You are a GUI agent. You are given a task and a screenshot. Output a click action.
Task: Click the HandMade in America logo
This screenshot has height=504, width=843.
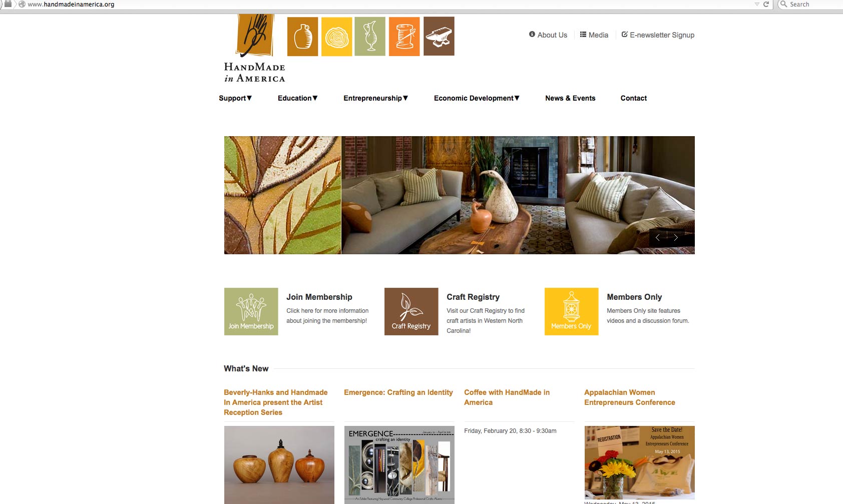(x=255, y=49)
